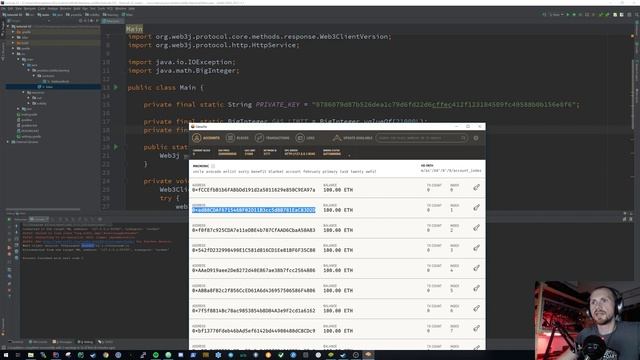Click the green Run button in IntelliJ top toolbar
640x360 pixels.
pyautogui.click(x=567, y=15)
